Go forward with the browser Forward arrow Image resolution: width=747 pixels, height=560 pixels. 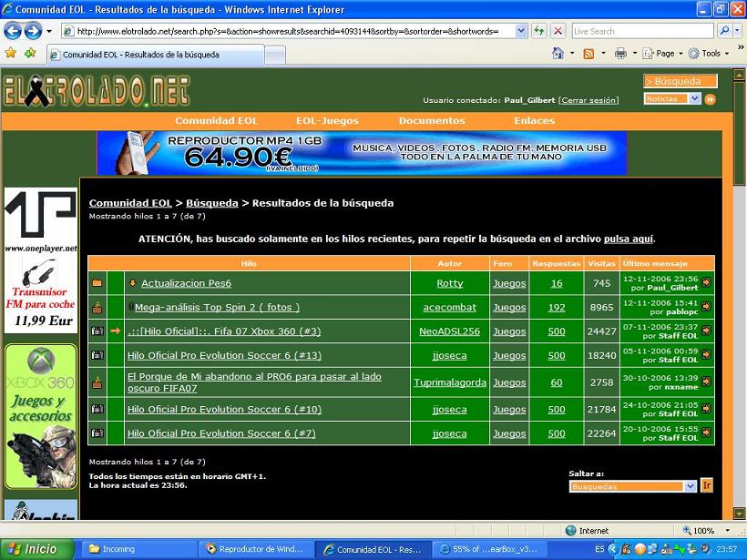click(x=33, y=32)
